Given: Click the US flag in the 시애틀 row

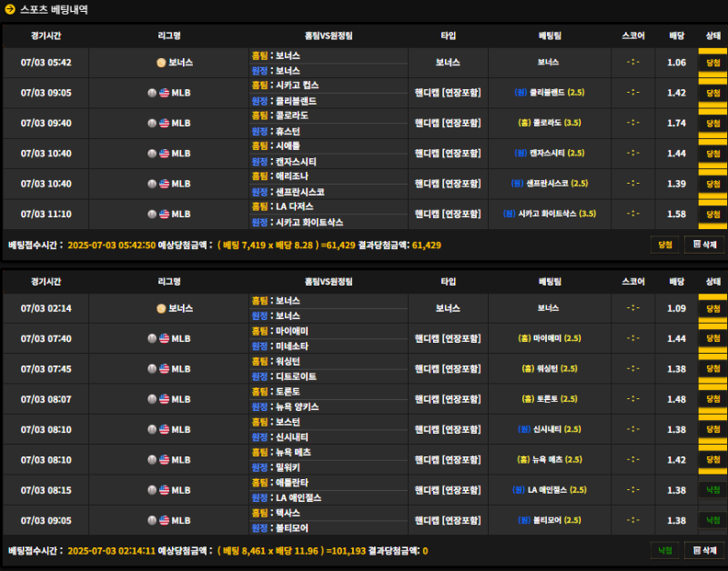Looking at the screenshot, I should coord(165,154).
